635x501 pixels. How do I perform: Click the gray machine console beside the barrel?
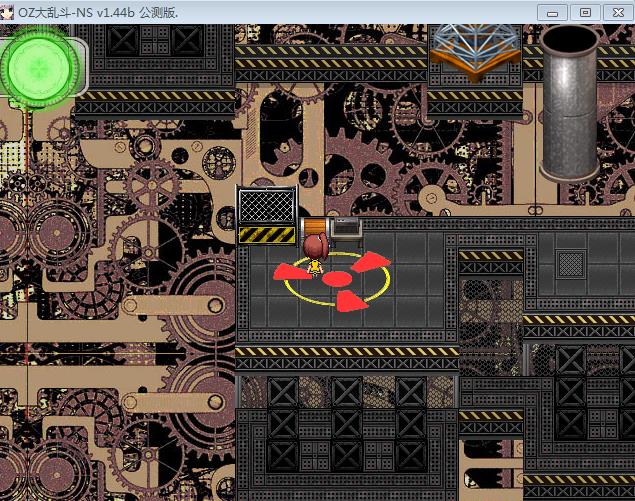click(x=346, y=230)
